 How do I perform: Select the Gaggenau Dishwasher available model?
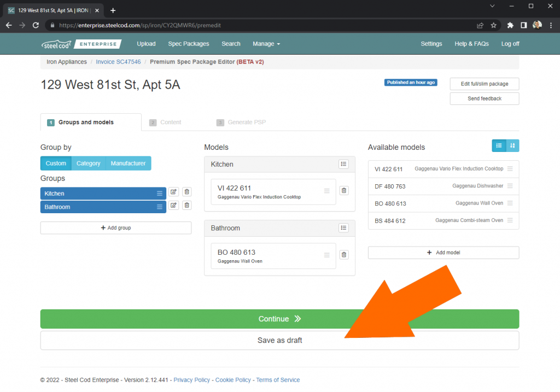point(444,186)
